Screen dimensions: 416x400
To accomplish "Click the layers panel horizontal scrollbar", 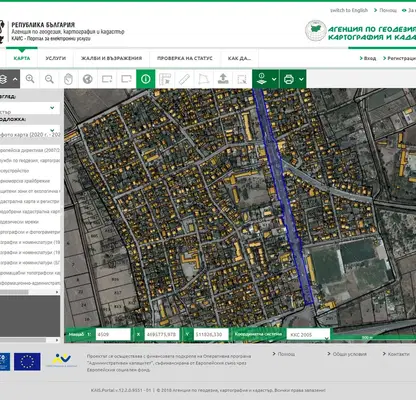I will 30,292.
